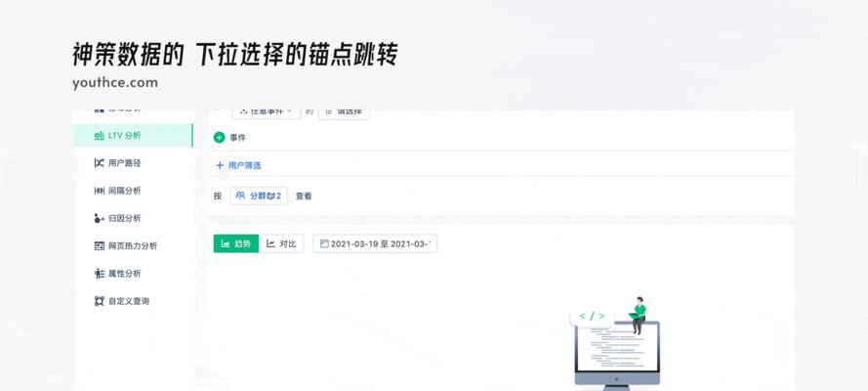Open the 自定义查询 custom query icon
The width and height of the screenshot is (868, 391).
pyautogui.click(x=99, y=301)
